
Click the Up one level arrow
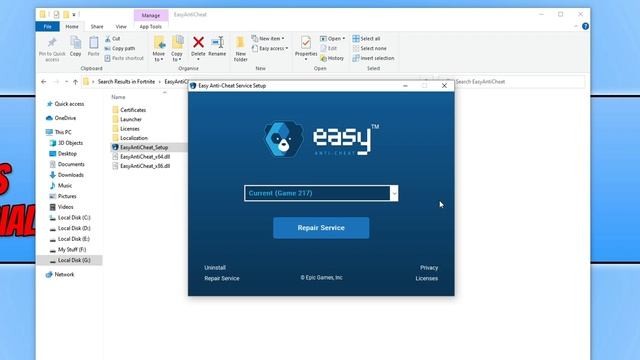75,82
